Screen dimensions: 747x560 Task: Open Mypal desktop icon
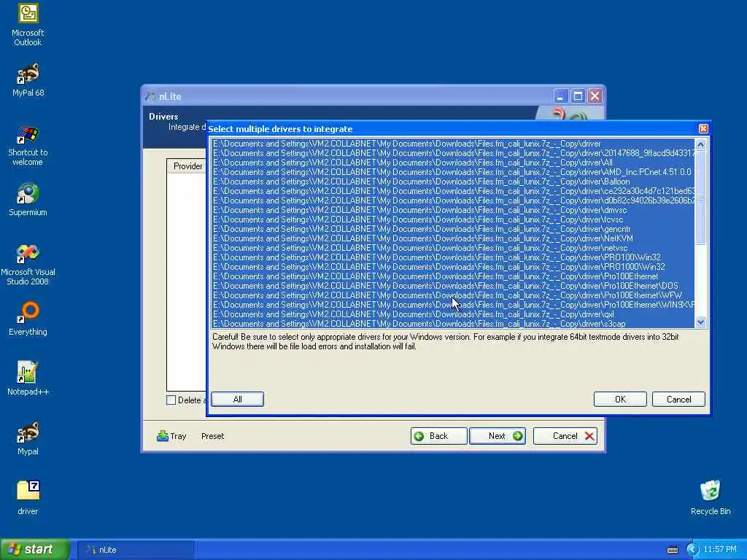28,438
